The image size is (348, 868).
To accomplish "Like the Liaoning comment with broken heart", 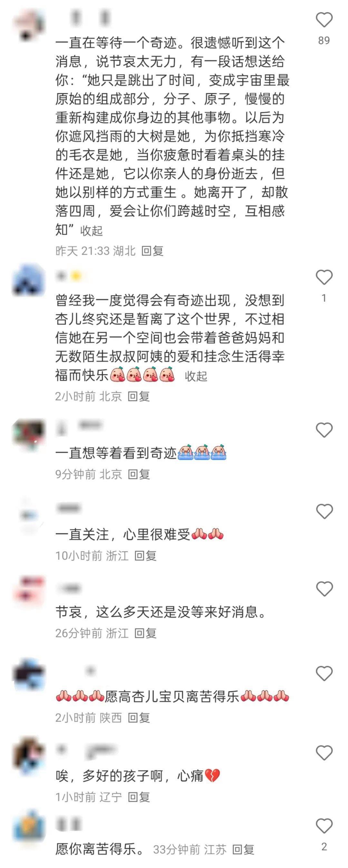I will (x=324, y=753).
